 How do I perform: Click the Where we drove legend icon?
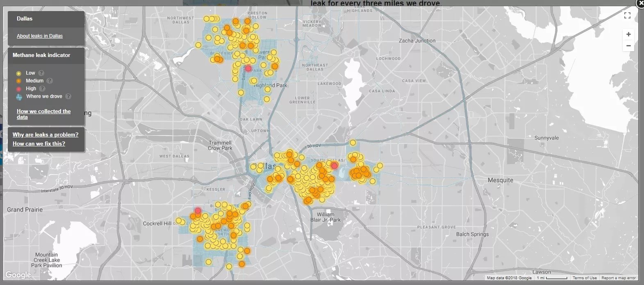click(19, 97)
